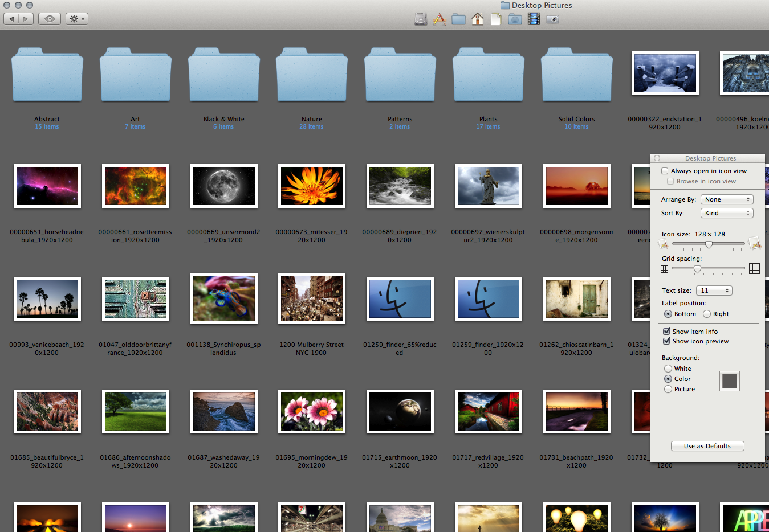
Task: Click the tight grid icon beside Grid spacing
Action: tap(664, 269)
